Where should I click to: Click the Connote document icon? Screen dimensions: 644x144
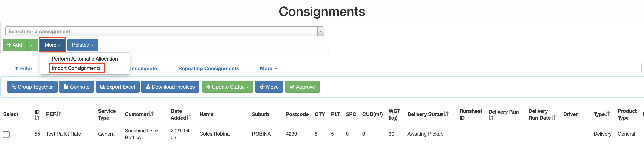click(x=66, y=87)
